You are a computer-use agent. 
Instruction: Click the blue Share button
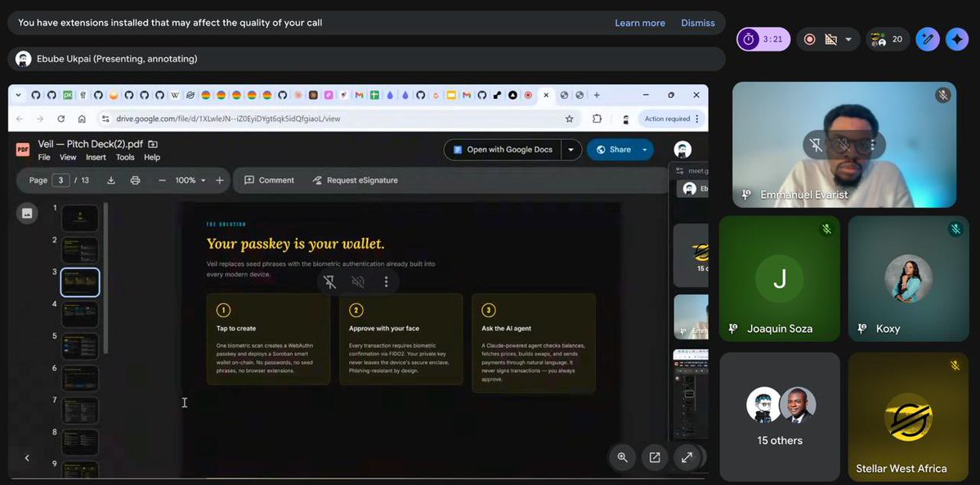(612, 150)
